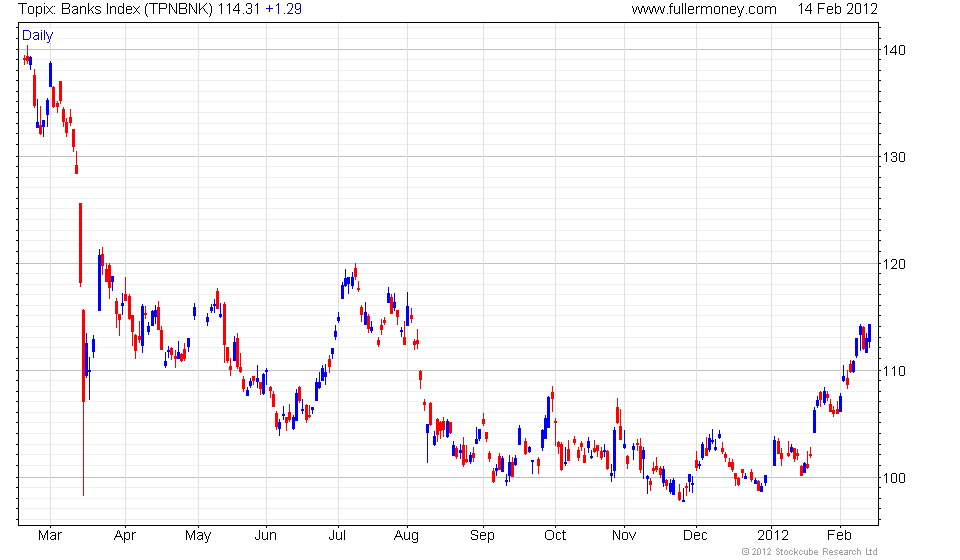Click the Sep month axis label

(x=482, y=536)
